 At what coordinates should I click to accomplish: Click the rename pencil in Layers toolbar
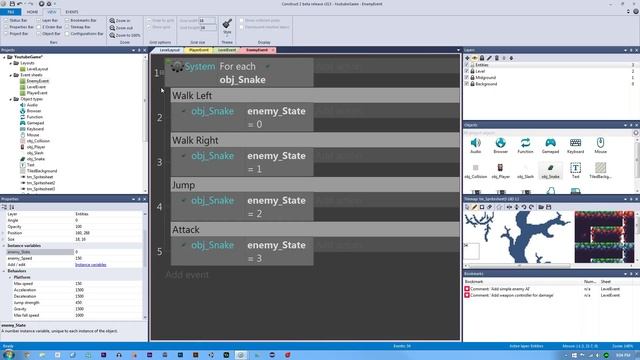coord(489,58)
